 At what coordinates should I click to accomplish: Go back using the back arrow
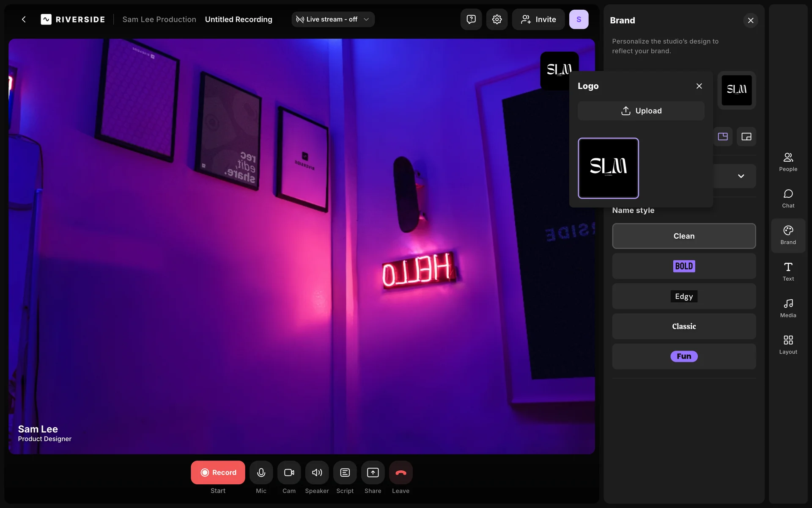coord(24,19)
